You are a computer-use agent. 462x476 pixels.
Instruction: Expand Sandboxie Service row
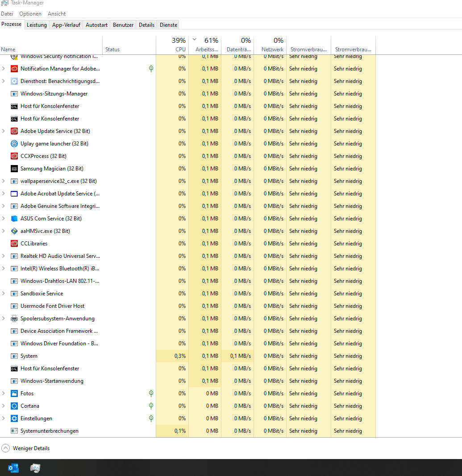click(3, 294)
